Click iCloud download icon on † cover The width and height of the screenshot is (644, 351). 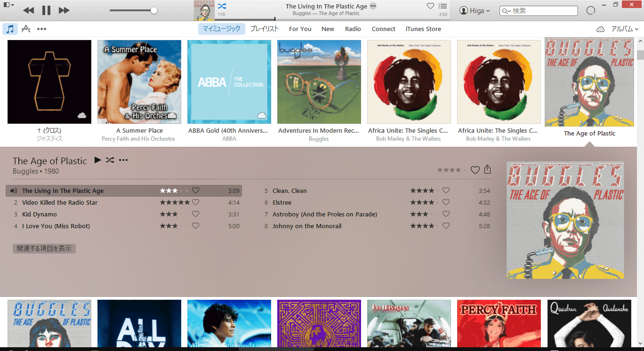82,115
